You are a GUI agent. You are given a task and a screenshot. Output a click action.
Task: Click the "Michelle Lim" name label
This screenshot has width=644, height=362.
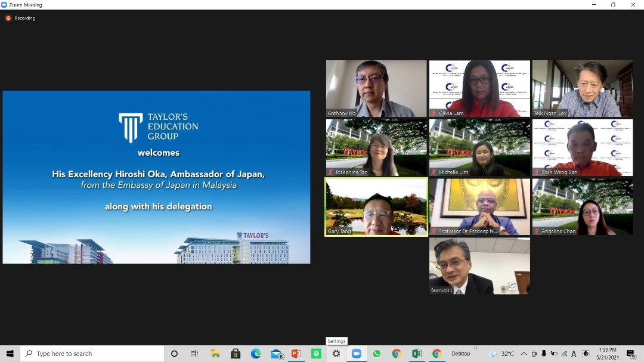[x=453, y=172]
